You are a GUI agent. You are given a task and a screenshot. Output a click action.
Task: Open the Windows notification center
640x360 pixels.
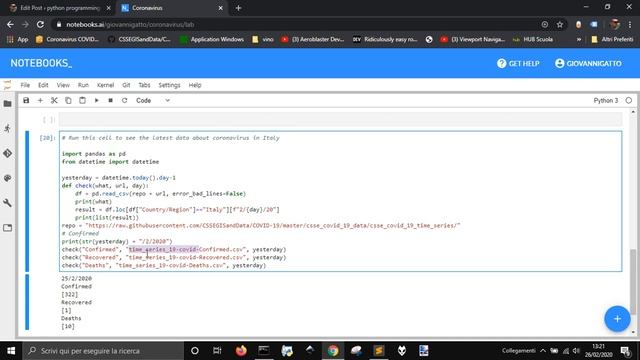pyautogui.click(x=625, y=351)
